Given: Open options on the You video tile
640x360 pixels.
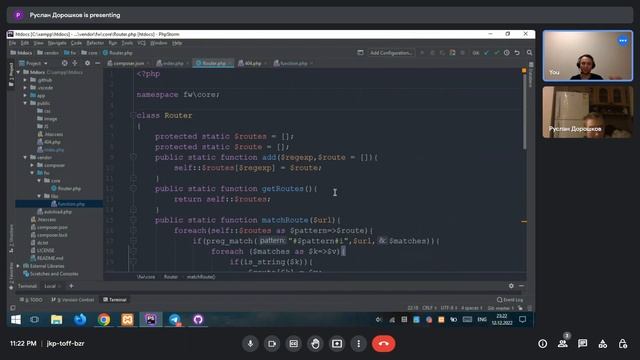Looking at the screenshot, I should [x=623, y=40].
